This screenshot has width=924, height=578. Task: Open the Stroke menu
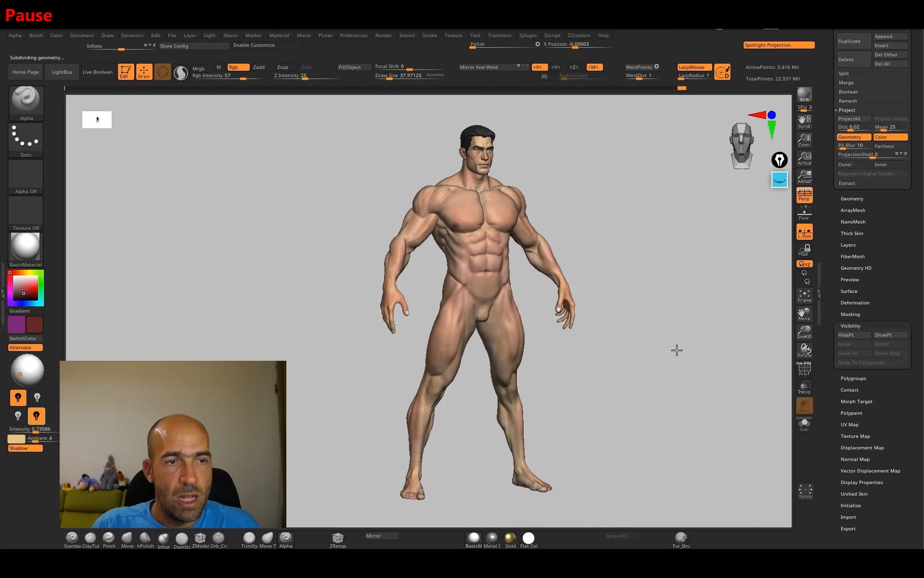[429, 35]
